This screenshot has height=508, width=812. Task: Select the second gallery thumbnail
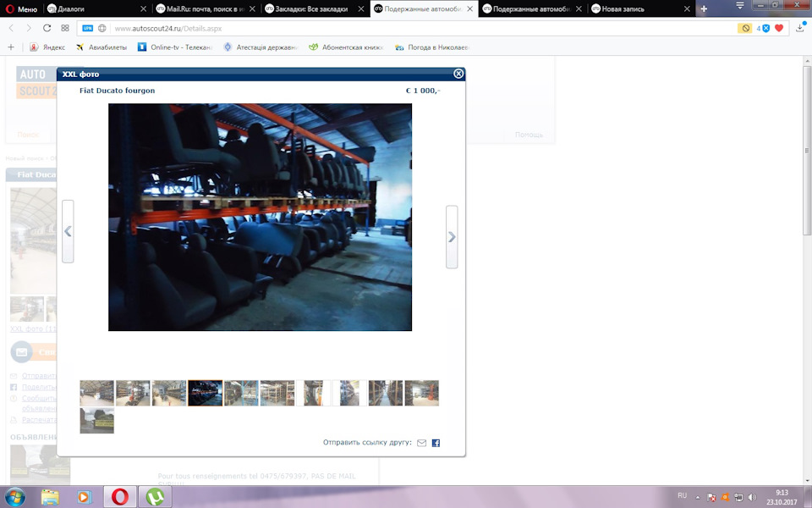coord(133,393)
